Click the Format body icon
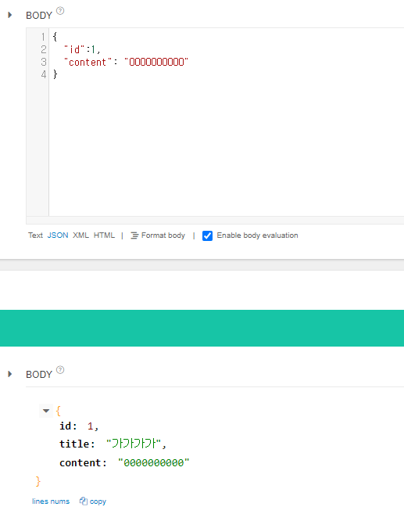Viewport: 404px width, 532px height. point(134,235)
